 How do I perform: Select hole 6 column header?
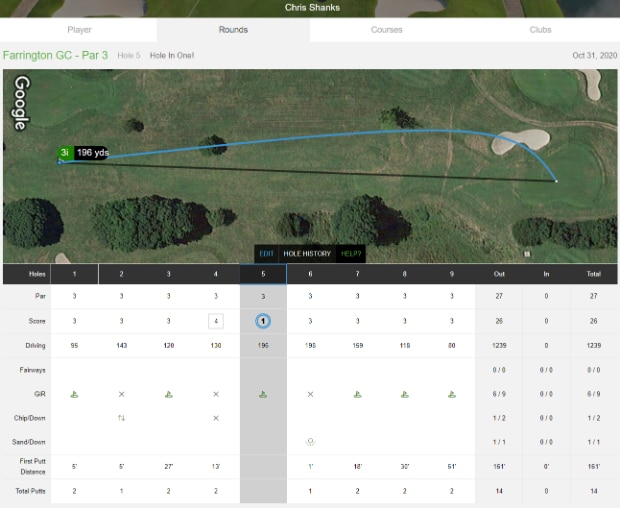310,274
